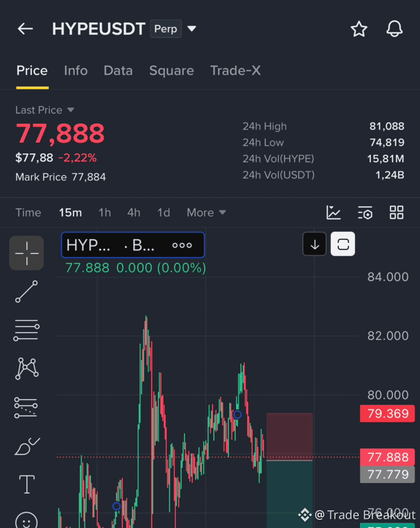Click the 80.000 price axis label
Viewport: 420px width, 528px height.
pyautogui.click(x=388, y=395)
